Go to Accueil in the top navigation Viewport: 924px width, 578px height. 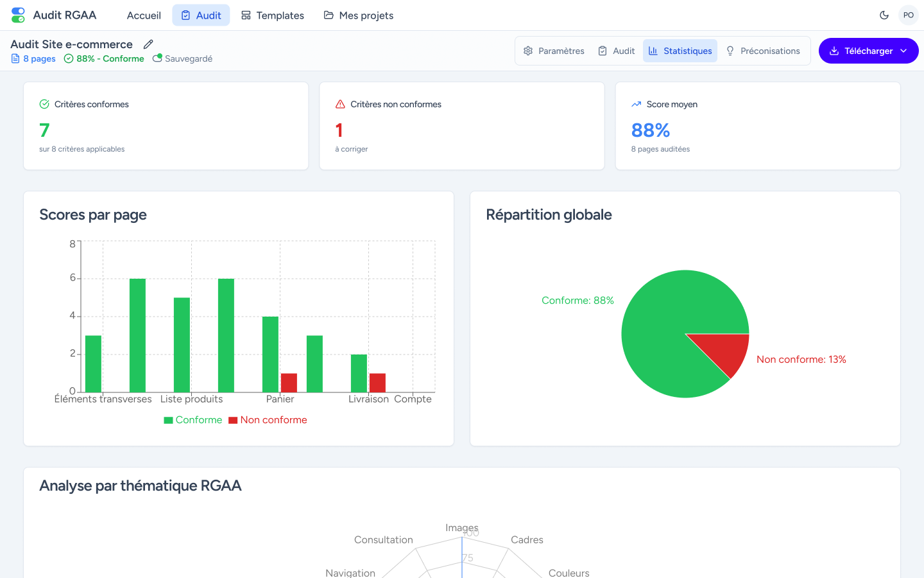point(144,15)
